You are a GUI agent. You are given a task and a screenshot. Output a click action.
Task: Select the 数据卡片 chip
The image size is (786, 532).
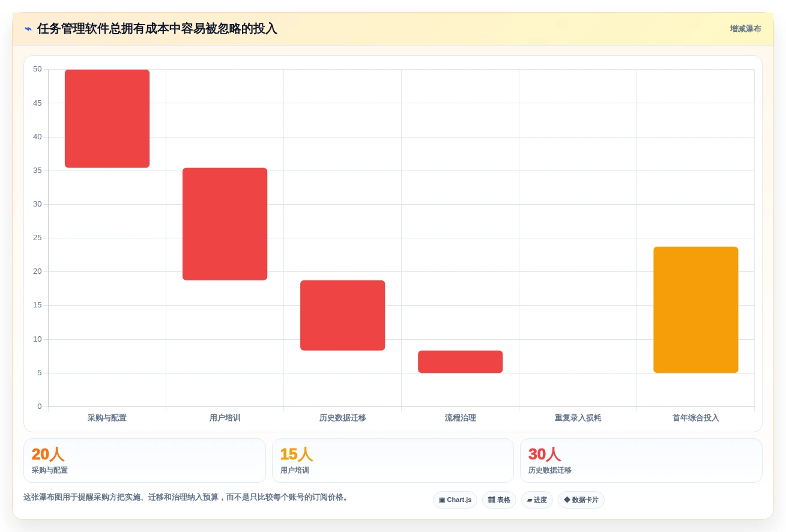pos(581,500)
